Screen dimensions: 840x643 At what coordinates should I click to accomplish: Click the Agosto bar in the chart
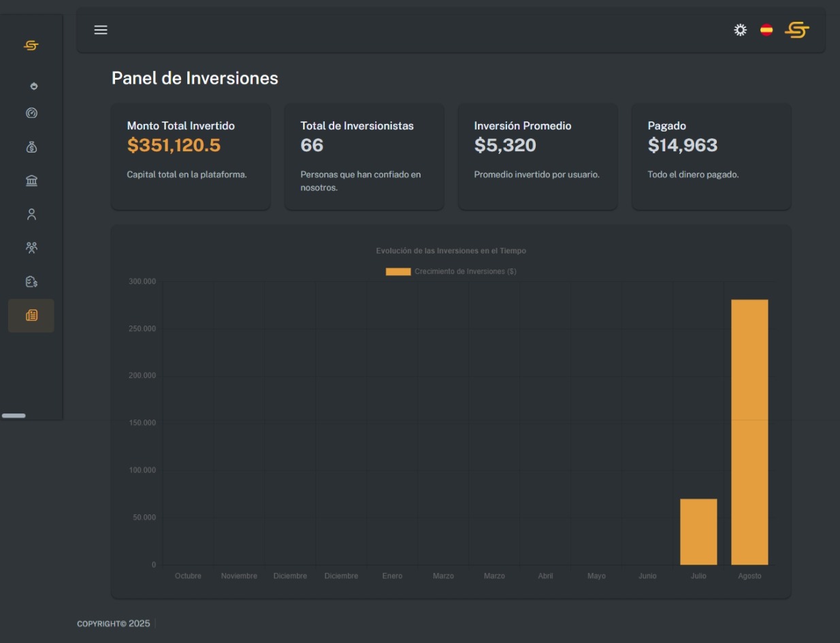[x=749, y=432]
